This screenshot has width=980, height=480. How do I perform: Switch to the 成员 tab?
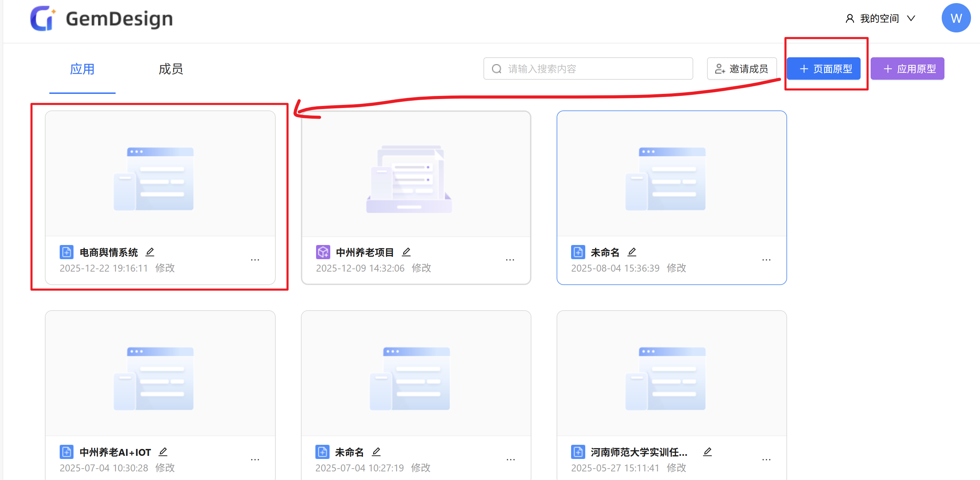(171, 69)
